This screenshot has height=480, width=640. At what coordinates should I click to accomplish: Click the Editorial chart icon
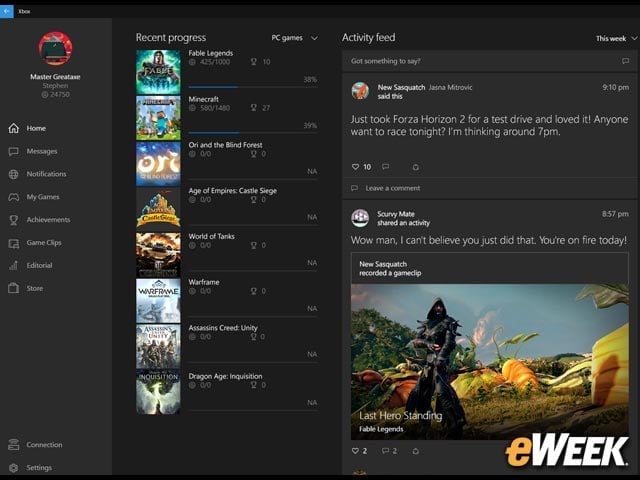tap(13, 265)
